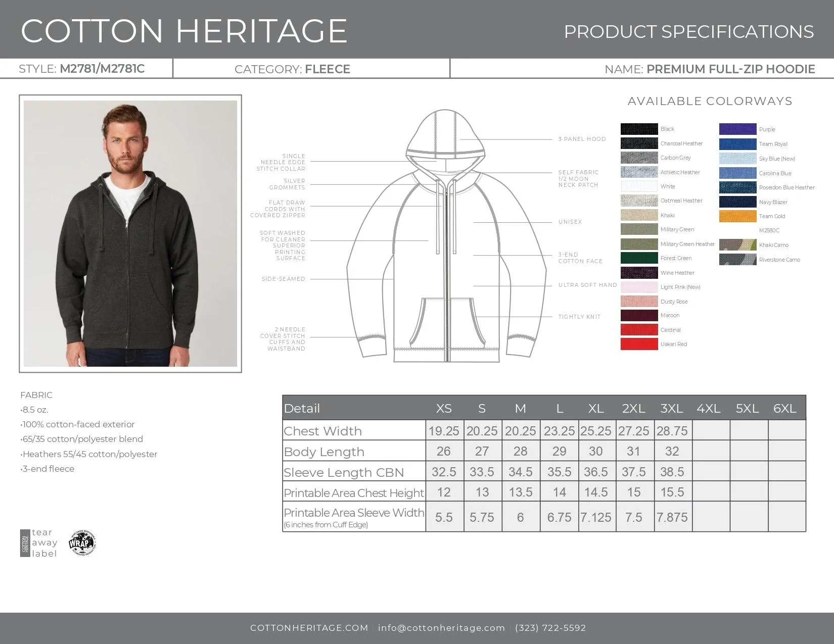Click the ULTRA SOFT HAND callout

[587, 285]
